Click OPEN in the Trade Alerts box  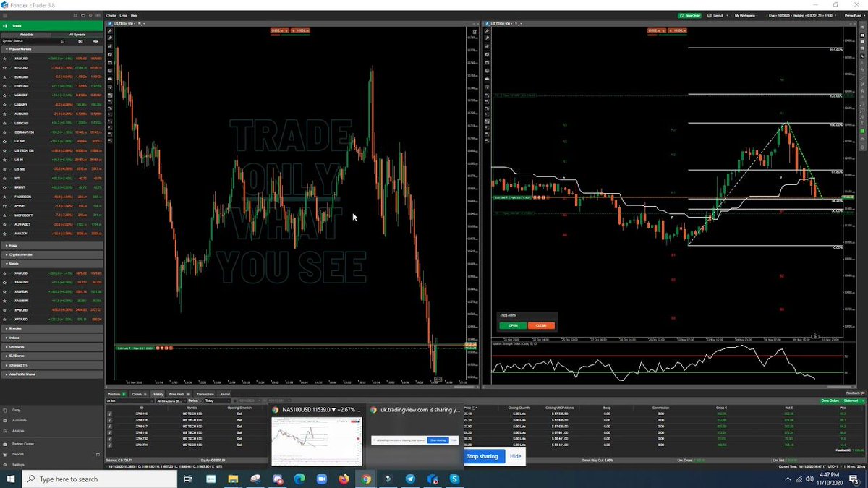coord(513,325)
